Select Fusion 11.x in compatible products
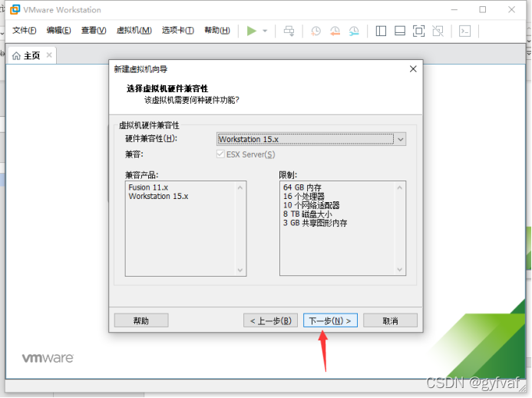The width and height of the screenshot is (532, 398). [x=148, y=187]
